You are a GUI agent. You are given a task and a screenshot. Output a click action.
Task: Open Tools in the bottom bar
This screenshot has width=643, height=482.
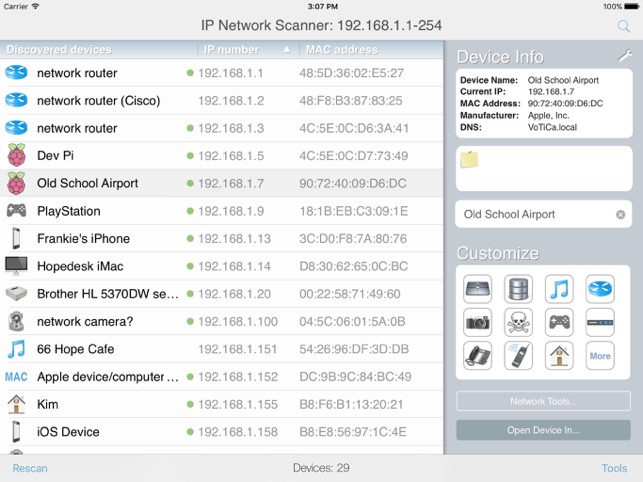(x=614, y=468)
